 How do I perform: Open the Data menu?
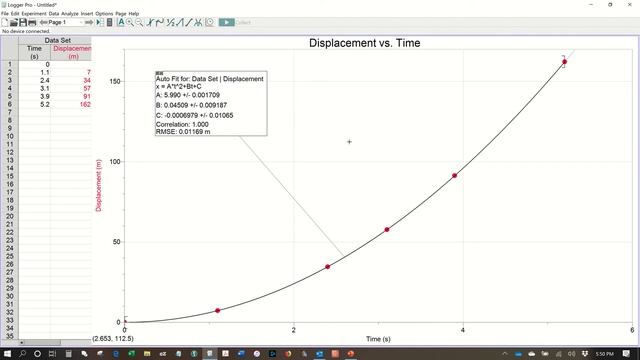(54, 13)
